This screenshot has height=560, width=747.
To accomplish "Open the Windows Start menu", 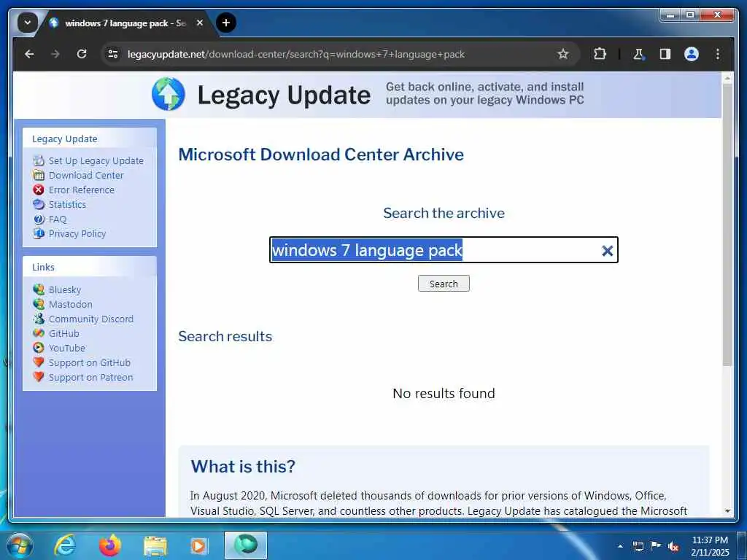I will click(x=19, y=545).
